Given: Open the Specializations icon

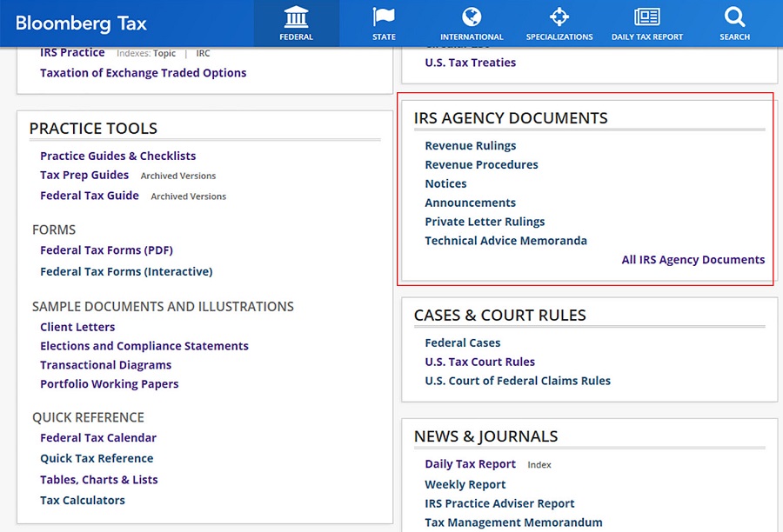Looking at the screenshot, I should 559,17.
